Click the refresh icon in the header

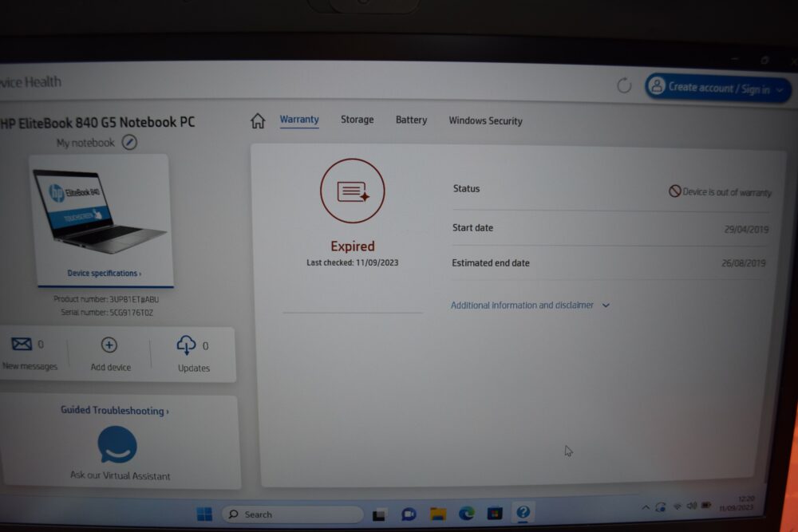pyautogui.click(x=624, y=85)
